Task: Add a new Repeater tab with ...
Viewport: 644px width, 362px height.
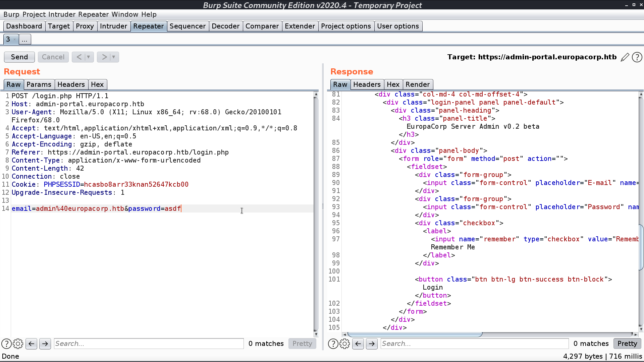Action: tap(25, 39)
